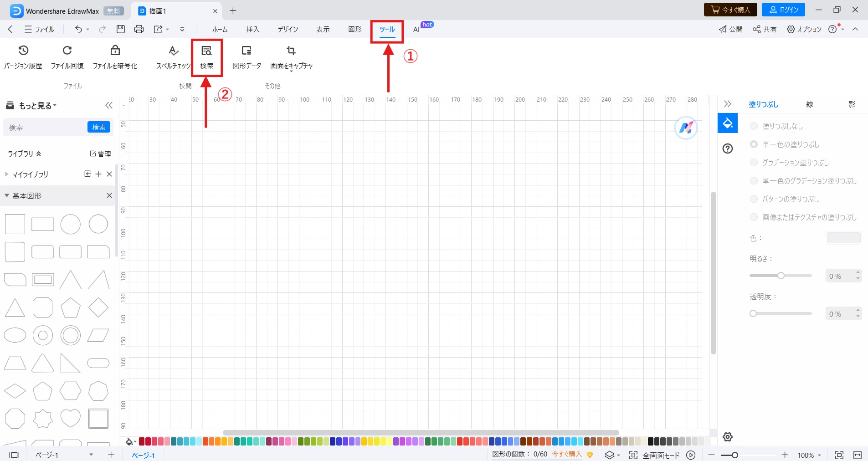Select パターンの塗りつぶし radio option
This screenshot has height=461, width=868.
(754, 199)
